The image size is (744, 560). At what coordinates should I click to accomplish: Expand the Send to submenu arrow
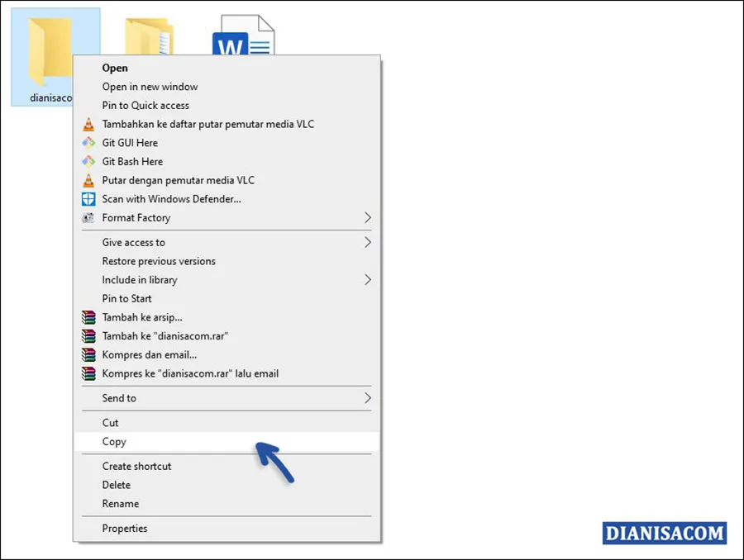click(x=369, y=397)
